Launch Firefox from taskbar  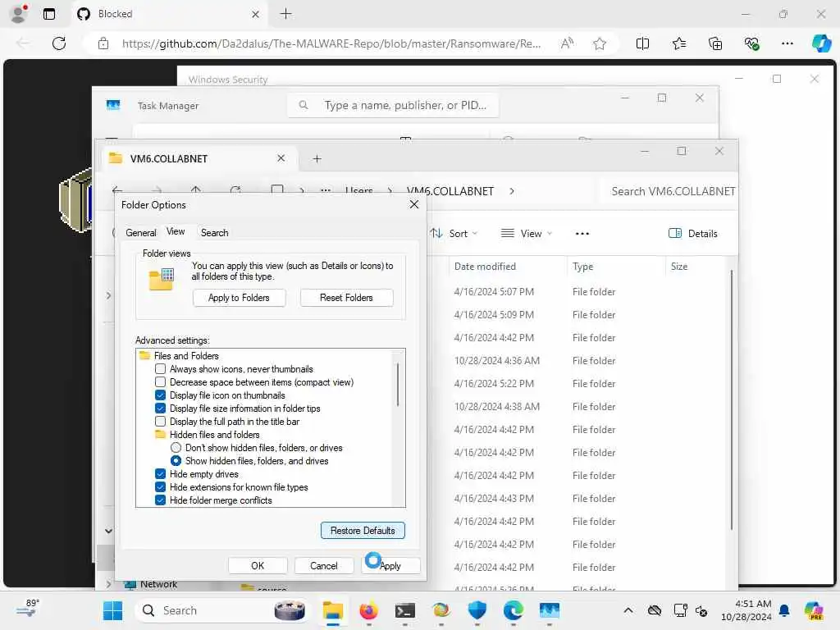[x=368, y=610]
